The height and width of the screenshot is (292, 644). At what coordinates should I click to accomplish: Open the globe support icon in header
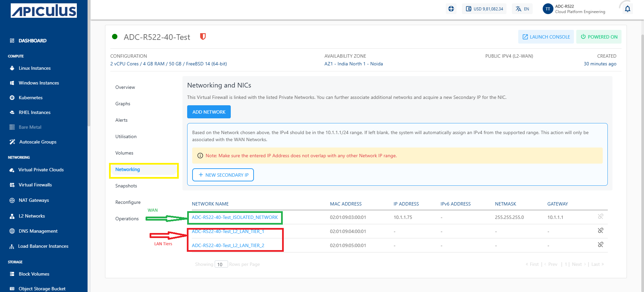tap(451, 9)
